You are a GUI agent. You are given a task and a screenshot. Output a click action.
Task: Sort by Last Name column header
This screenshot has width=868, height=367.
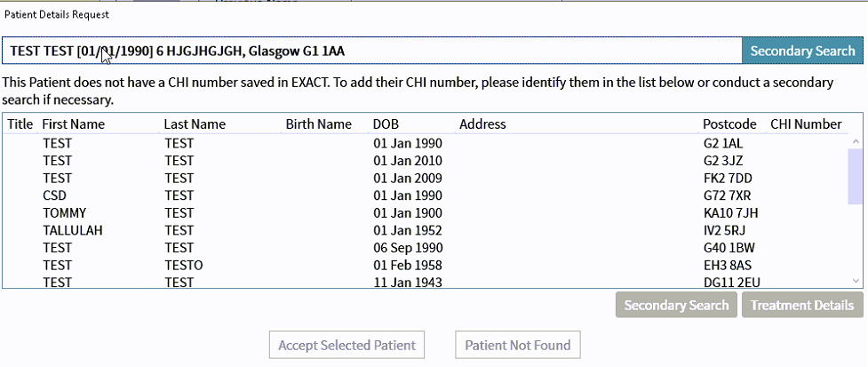195,124
